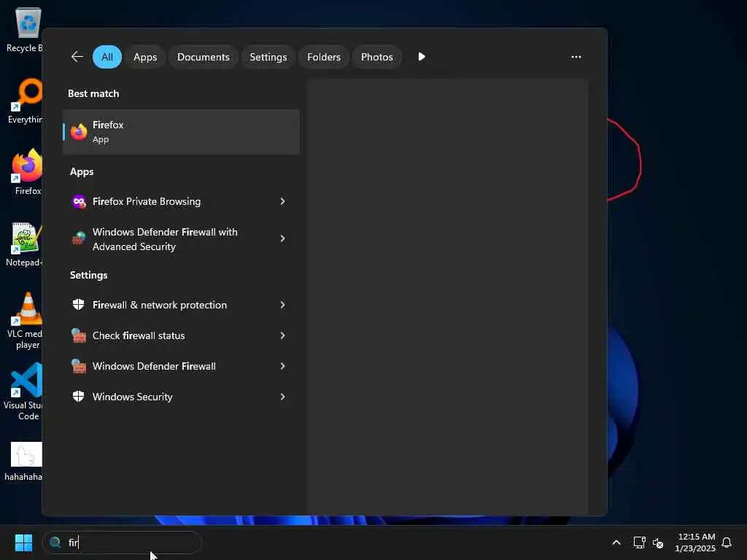Screen dimensions: 747x560
Task: Click the Firefox Private Browsing mask icon
Action: (x=79, y=201)
